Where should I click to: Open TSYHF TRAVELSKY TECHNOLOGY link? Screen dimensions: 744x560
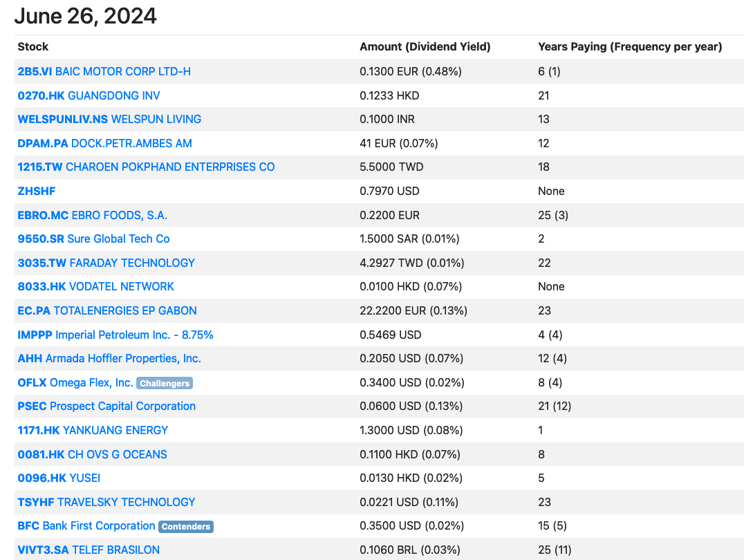pos(106,502)
